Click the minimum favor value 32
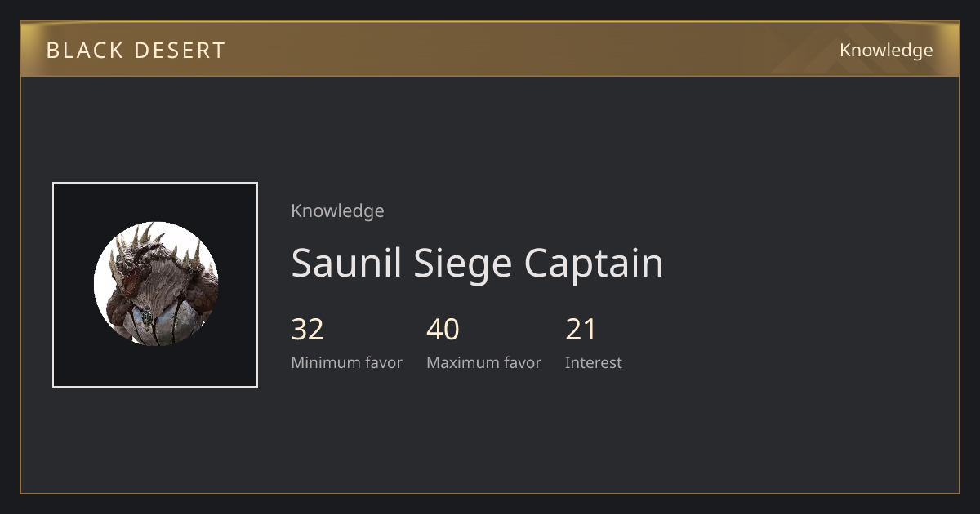 point(307,330)
